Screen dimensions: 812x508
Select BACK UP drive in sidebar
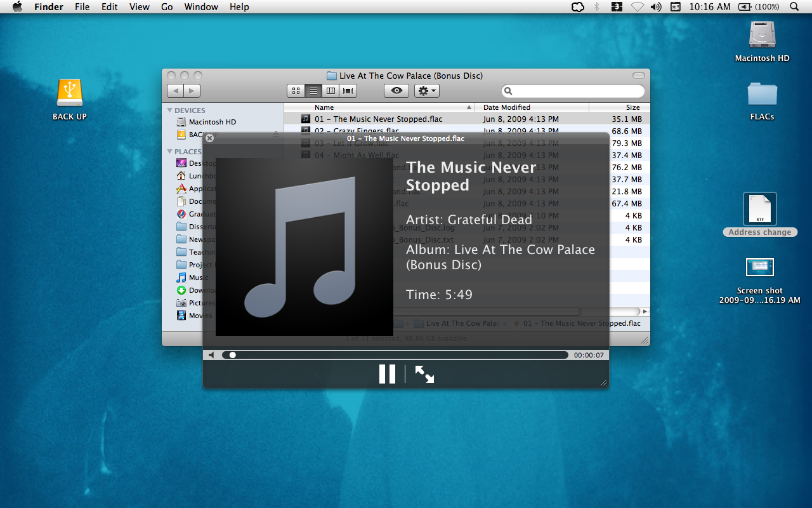click(x=197, y=135)
